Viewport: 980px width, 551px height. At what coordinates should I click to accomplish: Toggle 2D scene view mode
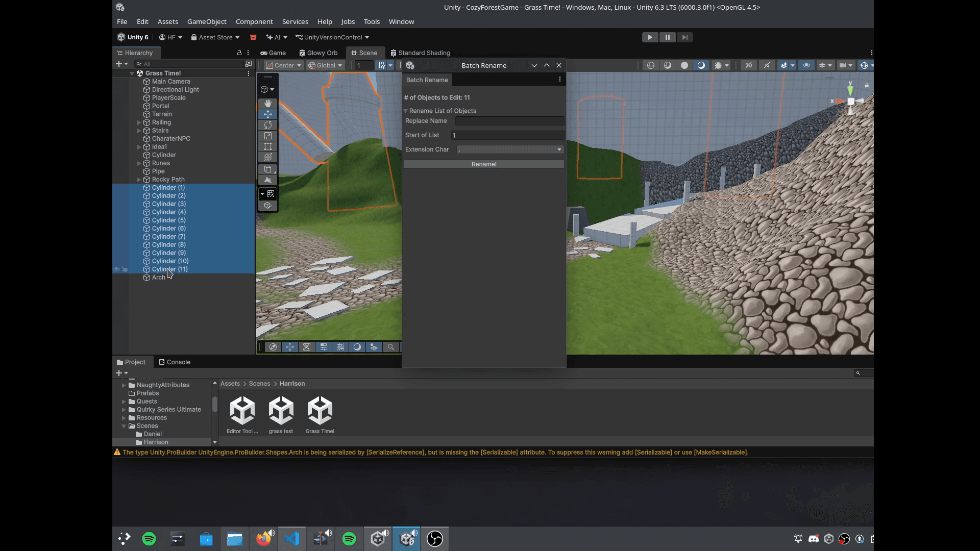[748, 65]
